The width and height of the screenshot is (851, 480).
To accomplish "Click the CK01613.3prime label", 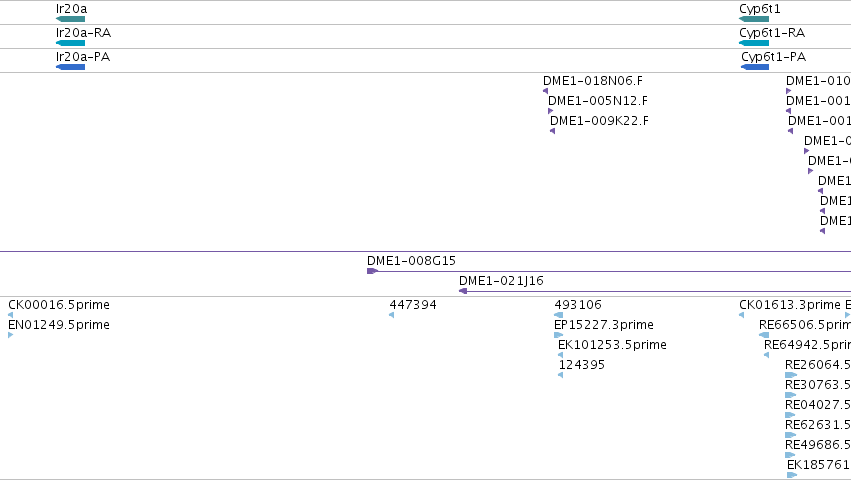I will point(790,305).
